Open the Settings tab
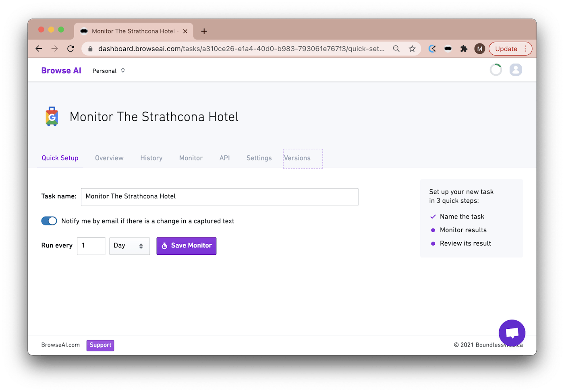This screenshot has width=564, height=392. (259, 158)
